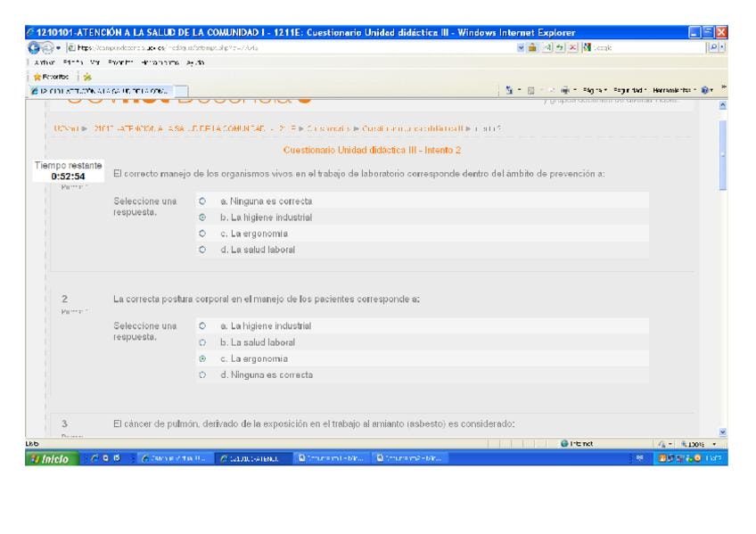Open the address bar history dropdown arrow
The image size is (756, 534).
521,48
